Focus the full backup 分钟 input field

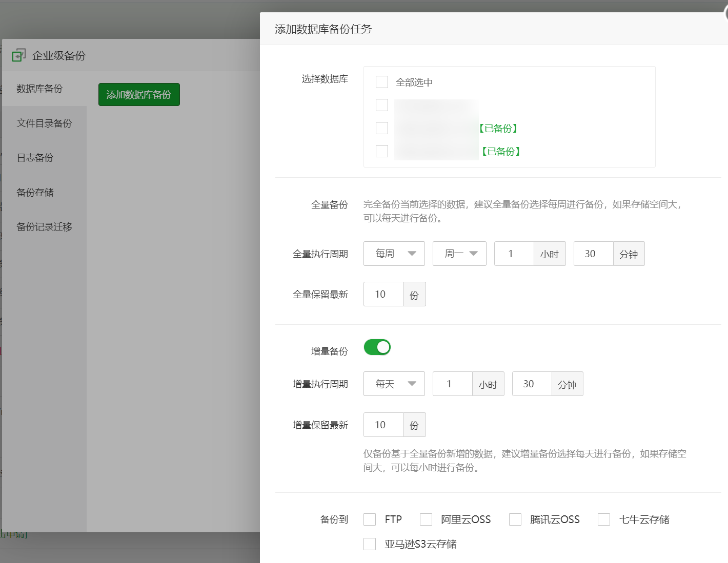pyautogui.click(x=593, y=254)
